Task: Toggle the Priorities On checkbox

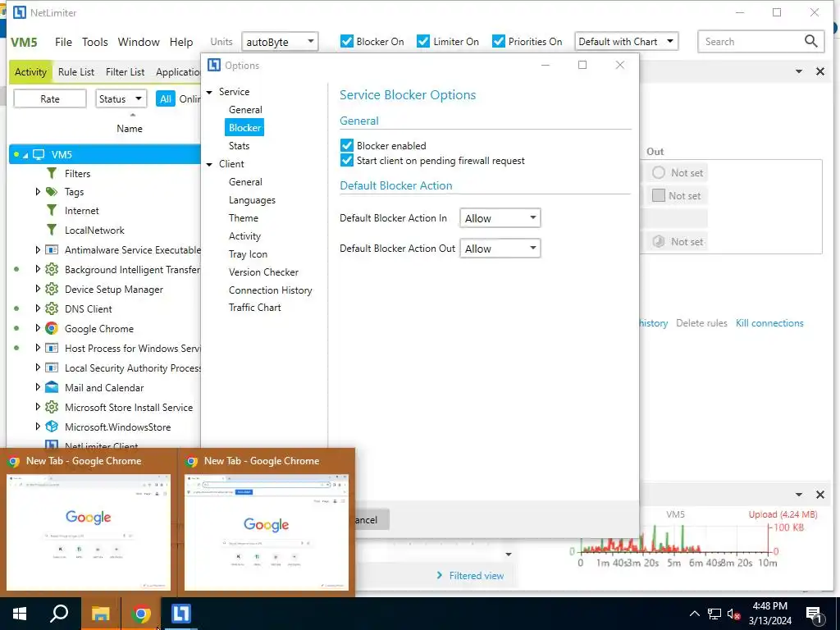Action: coord(498,41)
